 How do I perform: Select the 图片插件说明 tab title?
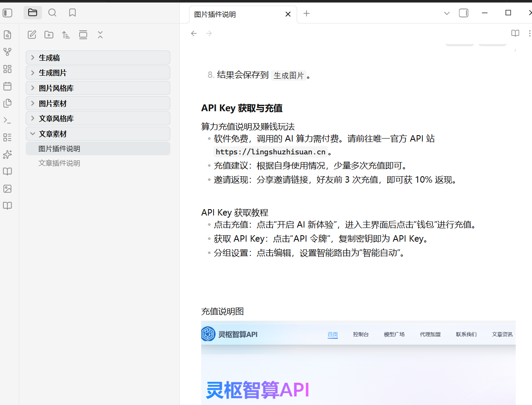[215, 15]
